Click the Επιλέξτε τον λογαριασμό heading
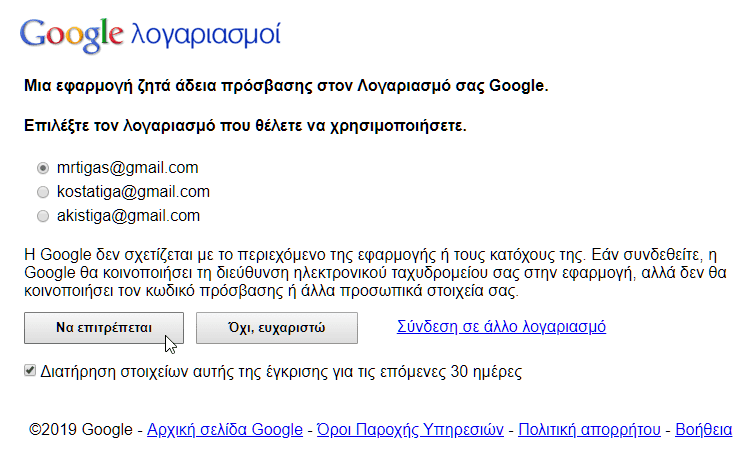 click(245, 126)
